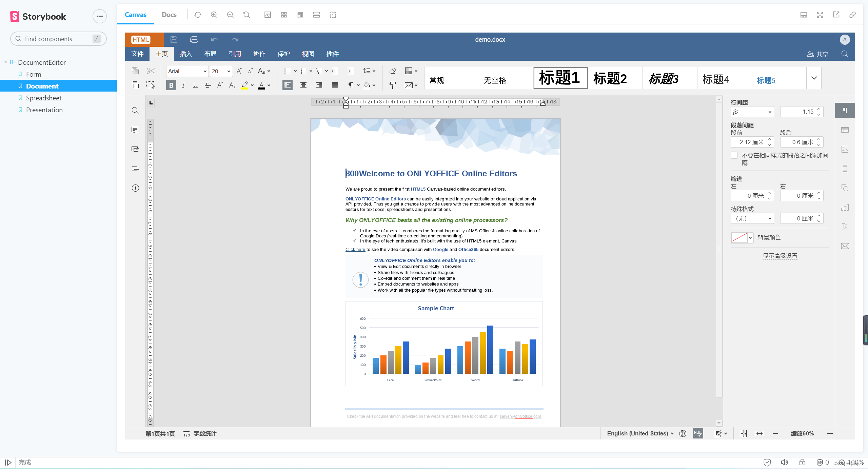Check 不要在相同样式的段落之间添加间隔
868x469 pixels.
click(734, 155)
